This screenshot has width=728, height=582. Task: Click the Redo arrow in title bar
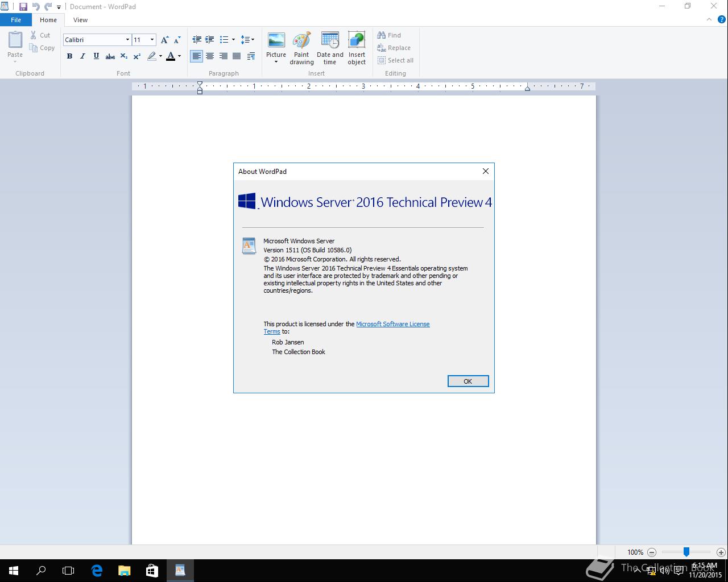[48, 7]
